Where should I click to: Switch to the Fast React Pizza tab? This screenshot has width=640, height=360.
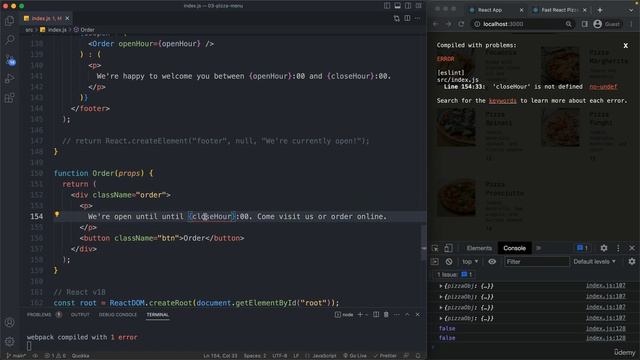pyautogui.click(x=559, y=10)
